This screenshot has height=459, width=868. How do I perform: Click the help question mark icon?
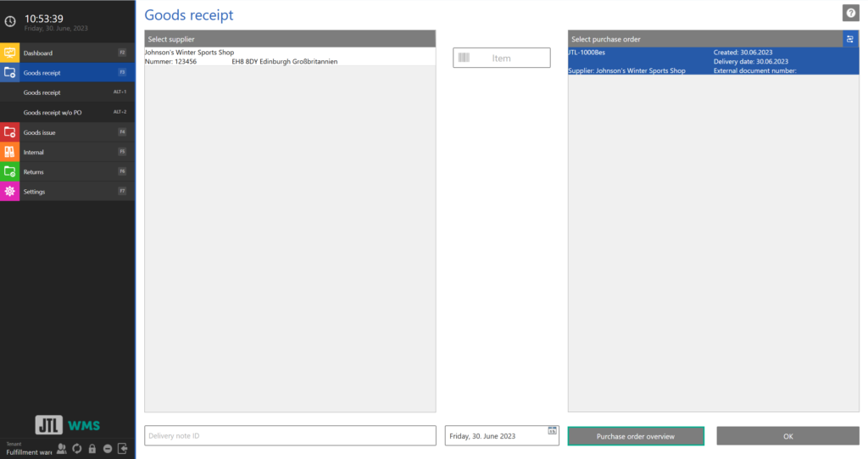click(x=850, y=13)
